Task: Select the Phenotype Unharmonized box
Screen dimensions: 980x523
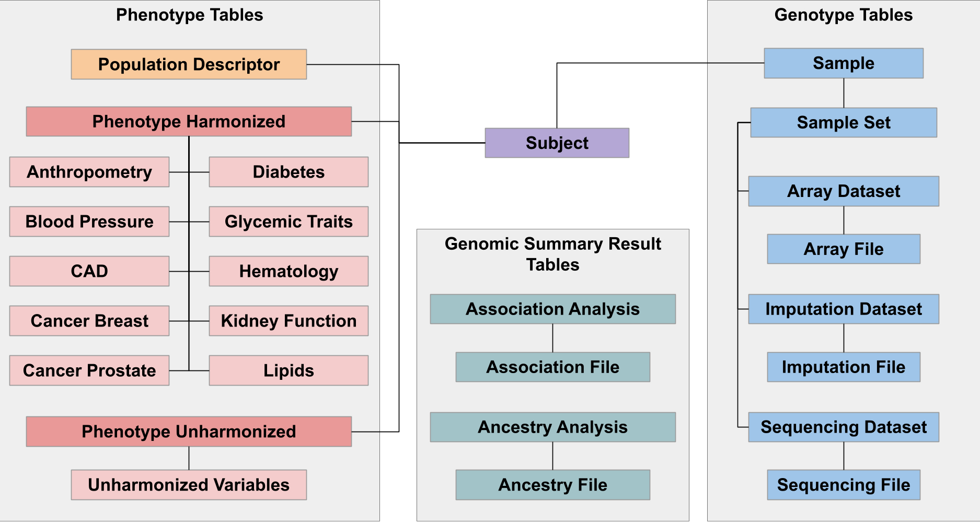Action: [x=189, y=432]
